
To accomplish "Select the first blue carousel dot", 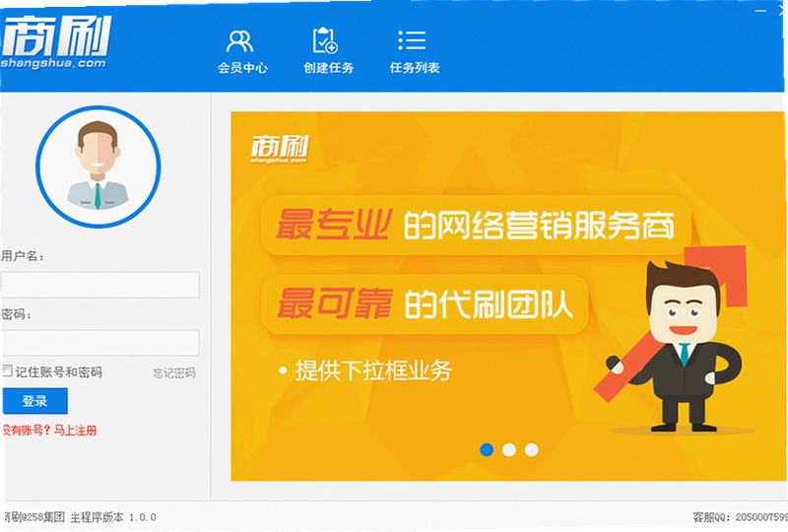I will click(487, 449).
